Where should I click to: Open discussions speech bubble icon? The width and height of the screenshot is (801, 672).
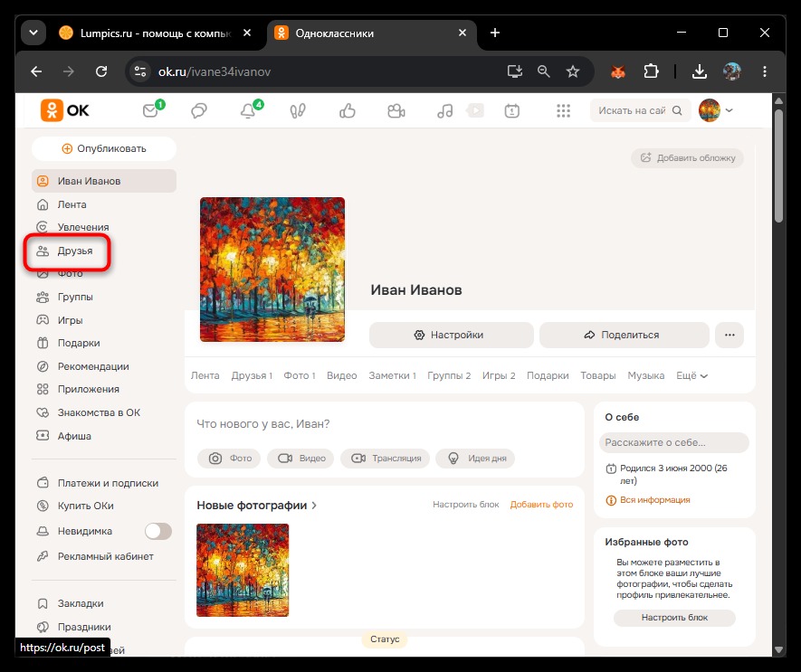(199, 111)
